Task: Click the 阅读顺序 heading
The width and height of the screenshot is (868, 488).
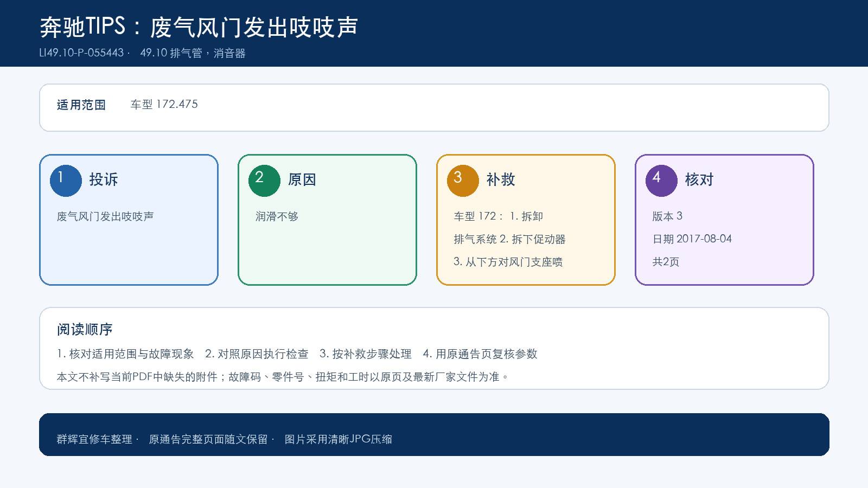Action: pos(85,329)
